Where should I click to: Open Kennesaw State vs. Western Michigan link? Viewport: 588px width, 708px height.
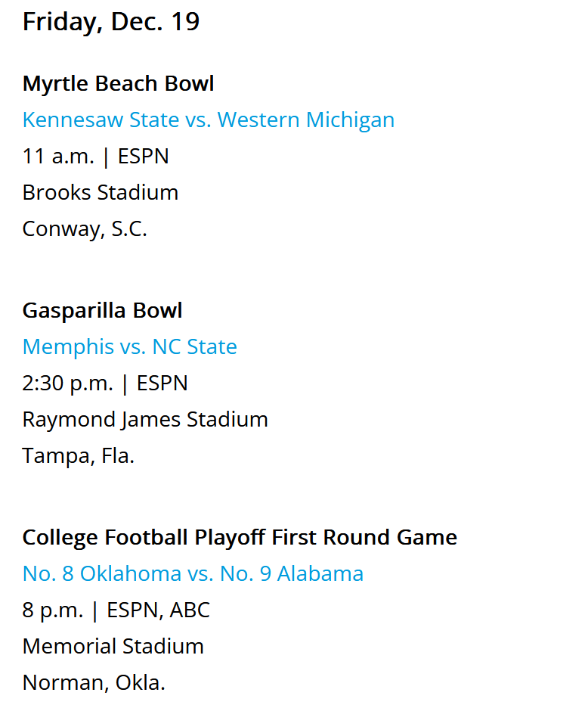209,120
